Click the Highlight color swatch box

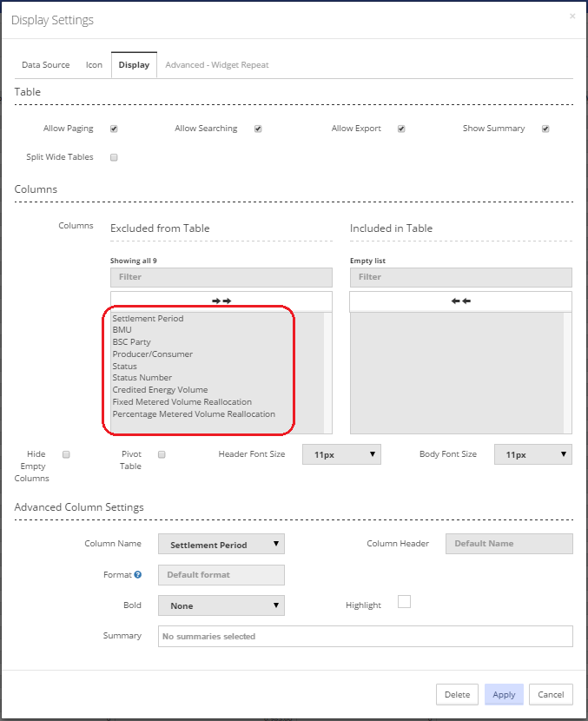[x=404, y=601]
